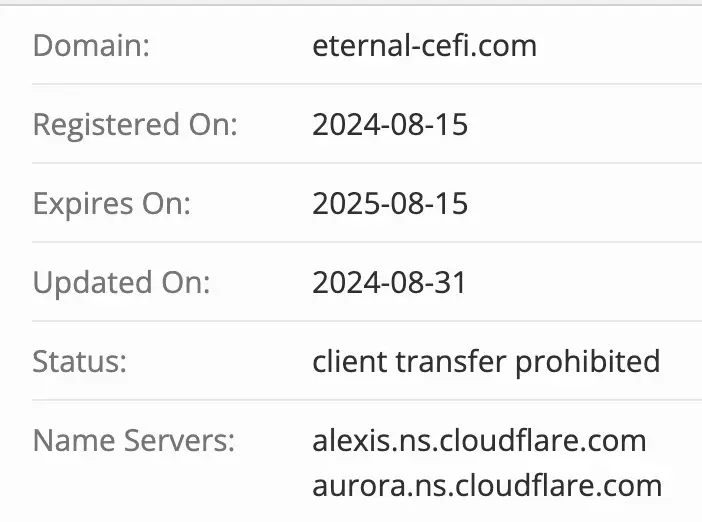Click the "Registered On:" label

pyautogui.click(x=135, y=125)
